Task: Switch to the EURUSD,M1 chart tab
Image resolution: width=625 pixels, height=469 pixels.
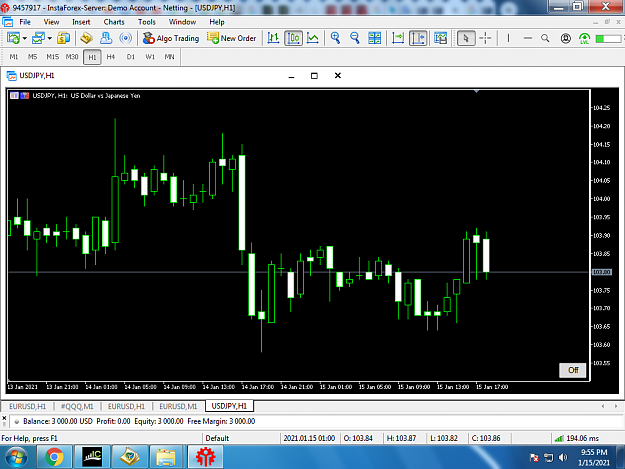Action: (178, 406)
